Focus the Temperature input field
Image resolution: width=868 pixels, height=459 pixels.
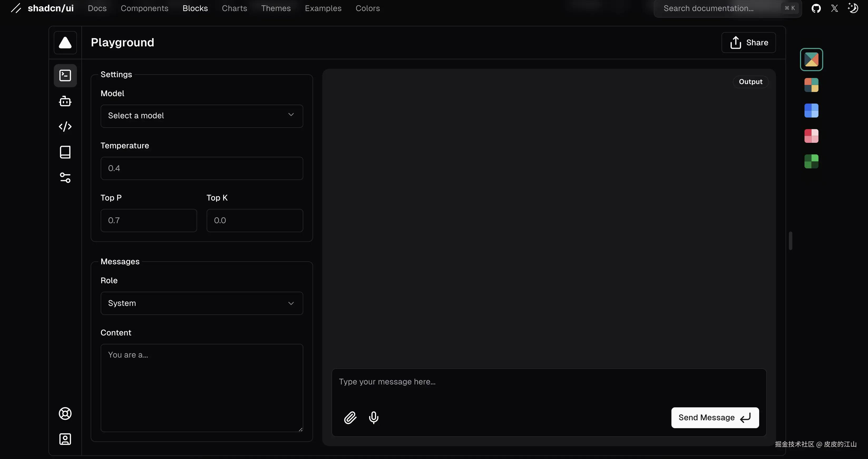pyautogui.click(x=202, y=168)
